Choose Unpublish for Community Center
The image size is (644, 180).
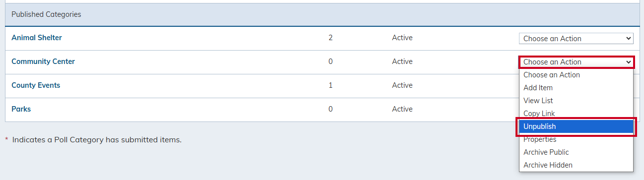tap(576, 126)
